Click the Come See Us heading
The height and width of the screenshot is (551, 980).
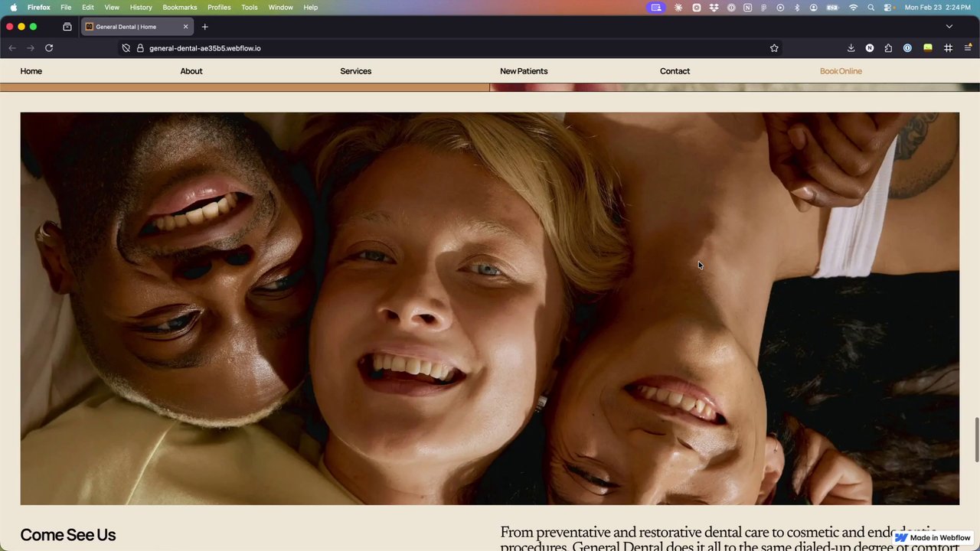coord(68,535)
